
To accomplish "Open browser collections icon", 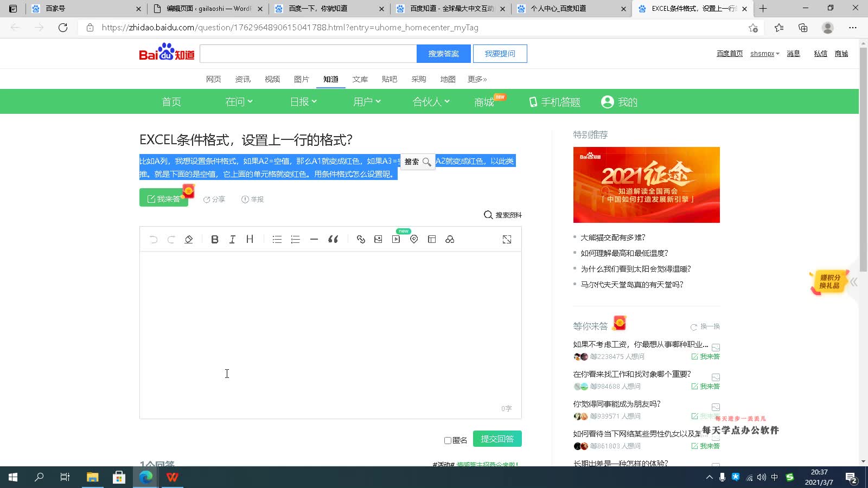I will coord(803,28).
